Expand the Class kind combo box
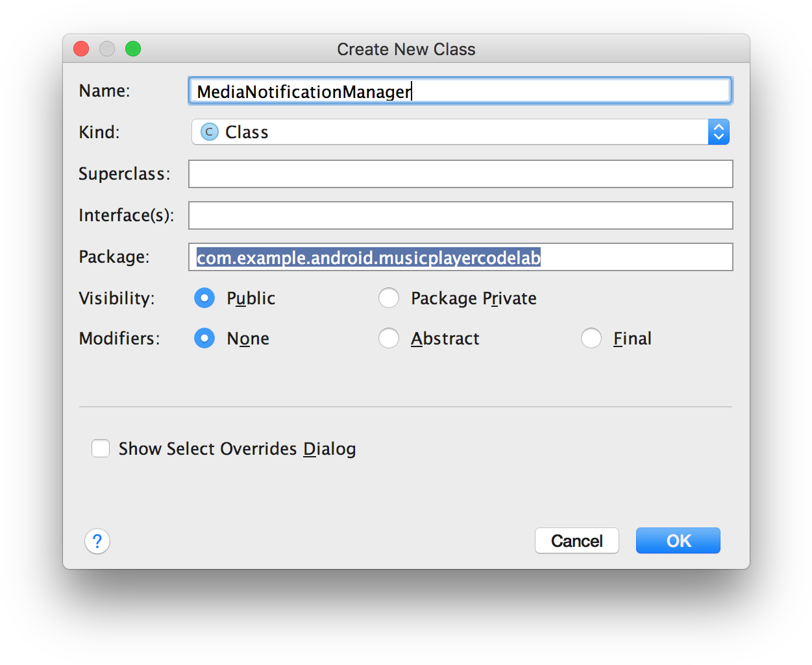 click(454, 132)
